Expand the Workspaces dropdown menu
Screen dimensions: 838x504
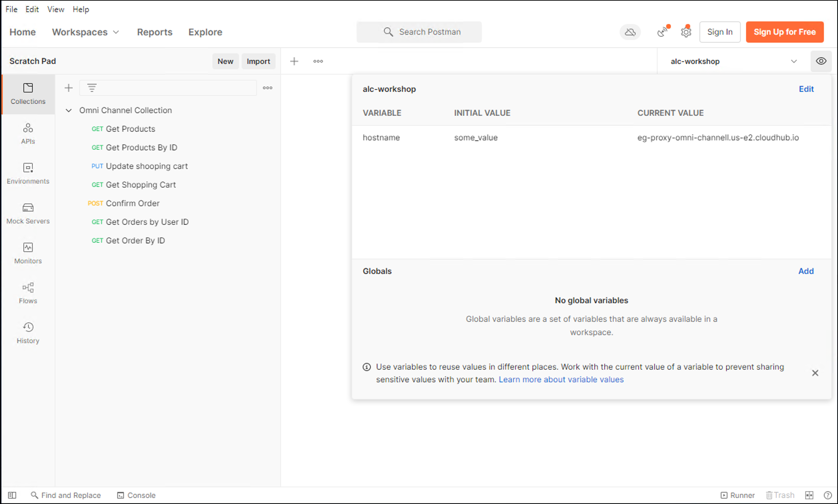pos(86,32)
